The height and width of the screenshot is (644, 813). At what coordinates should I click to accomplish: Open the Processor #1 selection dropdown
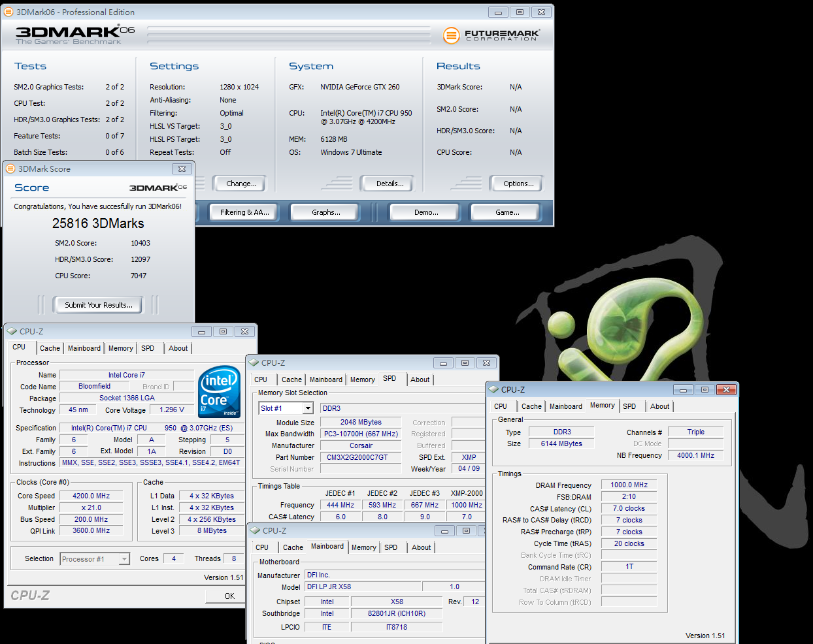(124, 559)
